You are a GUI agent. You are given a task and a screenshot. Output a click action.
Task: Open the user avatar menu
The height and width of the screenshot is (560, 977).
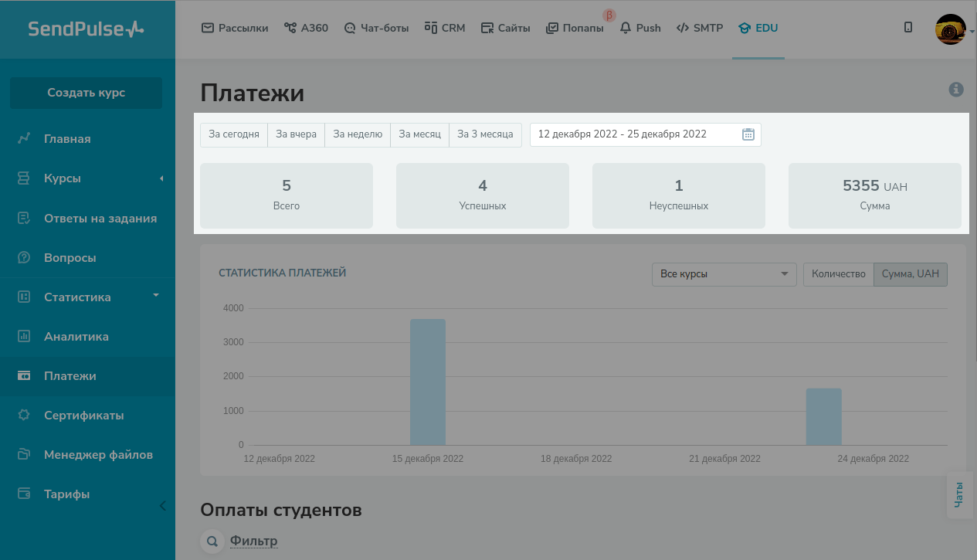coord(951,29)
